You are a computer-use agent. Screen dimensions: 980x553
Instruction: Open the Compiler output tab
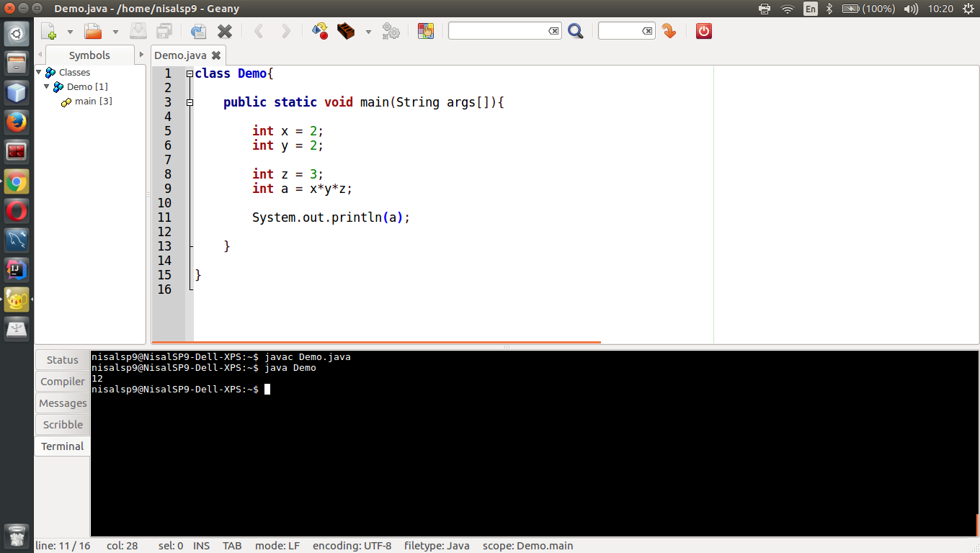62,382
